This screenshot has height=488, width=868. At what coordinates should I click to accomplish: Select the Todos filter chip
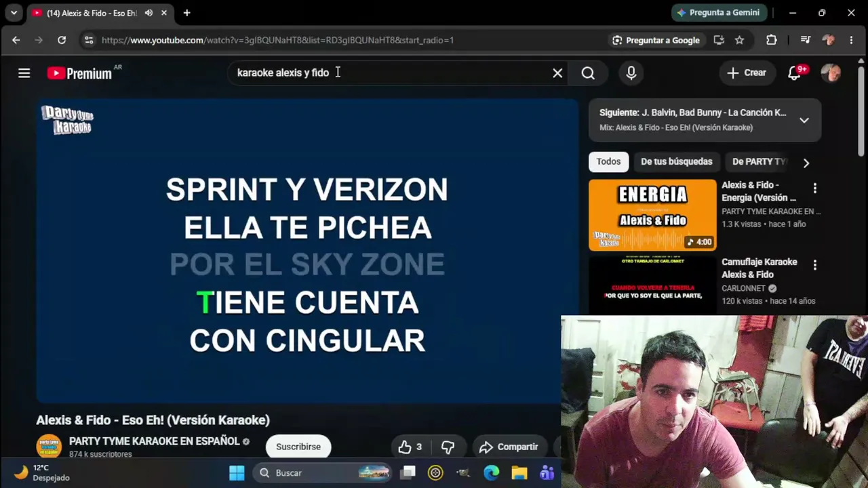(x=608, y=161)
